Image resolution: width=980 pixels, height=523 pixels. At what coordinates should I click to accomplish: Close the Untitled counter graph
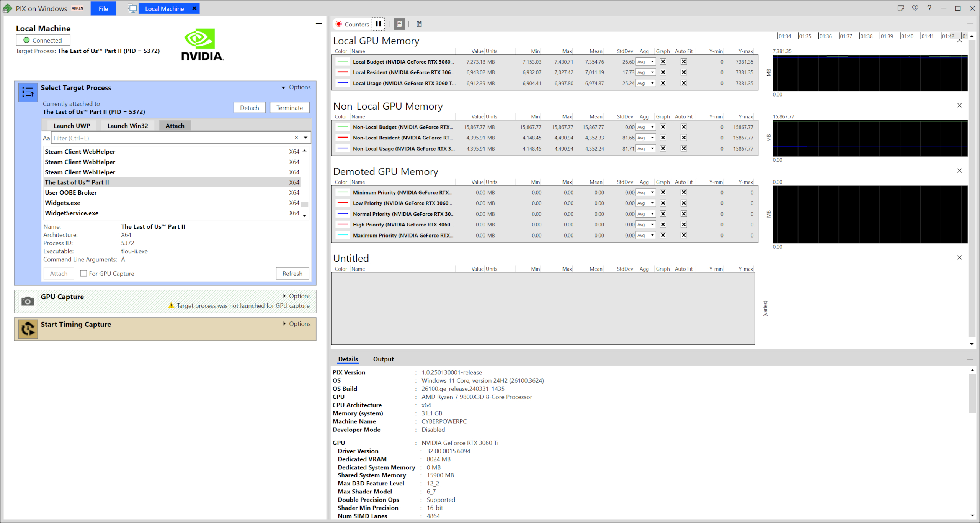tap(959, 257)
